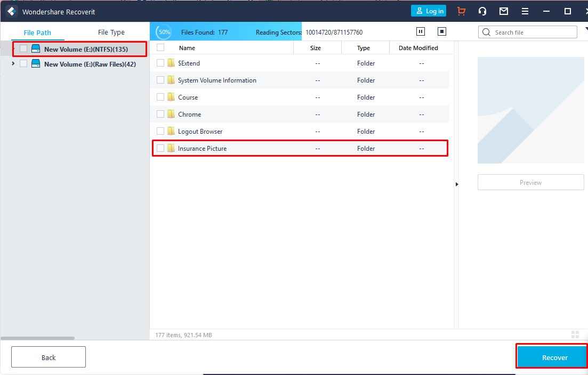
Task: Switch to thumbnail grid view icon
Action: click(575, 335)
